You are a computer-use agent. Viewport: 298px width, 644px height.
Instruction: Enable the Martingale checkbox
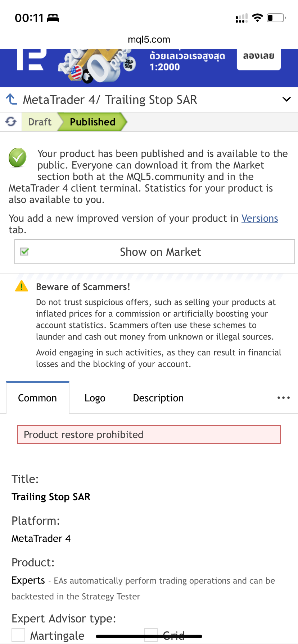tap(18, 635)
